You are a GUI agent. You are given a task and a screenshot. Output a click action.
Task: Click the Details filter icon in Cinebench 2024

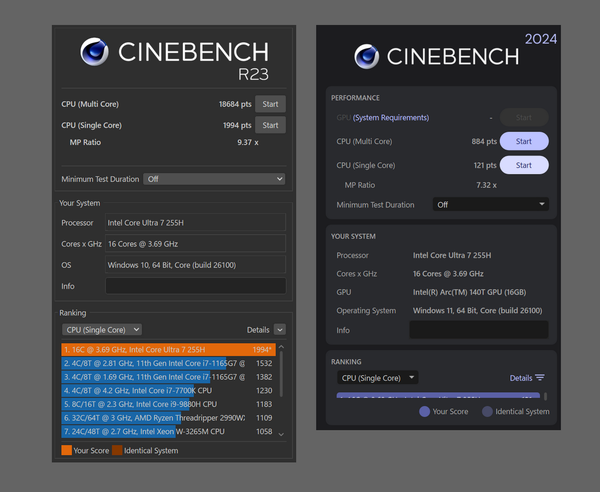tap(540, 378)
